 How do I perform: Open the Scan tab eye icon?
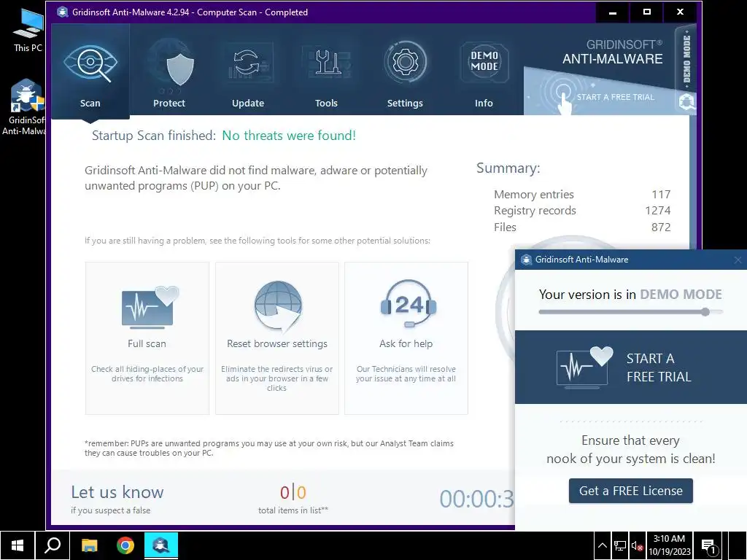(90, 63)
